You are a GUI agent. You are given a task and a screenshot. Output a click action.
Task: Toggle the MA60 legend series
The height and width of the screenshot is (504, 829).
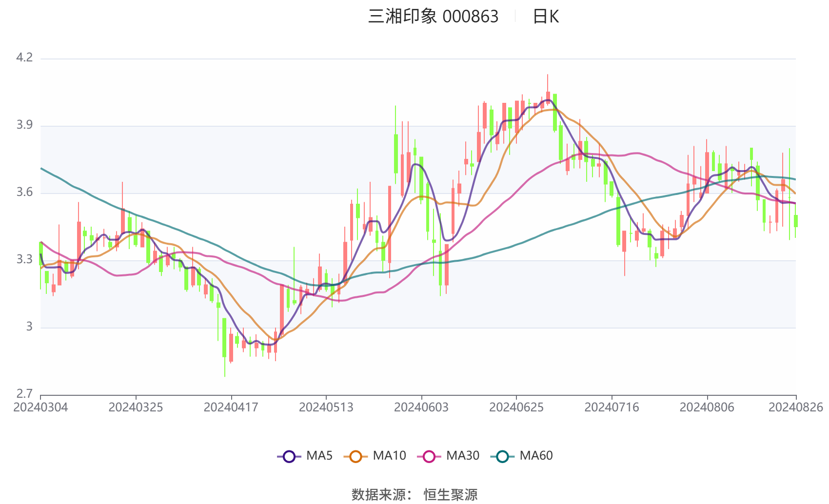[521, 456]
